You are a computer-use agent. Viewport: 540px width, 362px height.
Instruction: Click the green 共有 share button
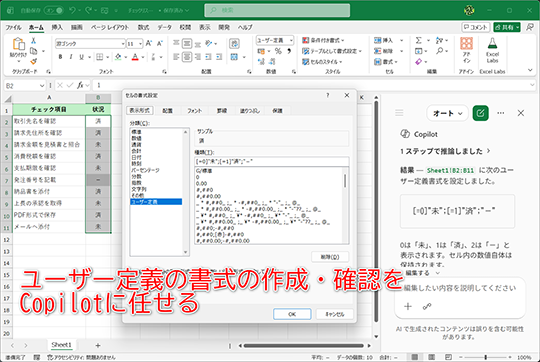coord(507,27)
